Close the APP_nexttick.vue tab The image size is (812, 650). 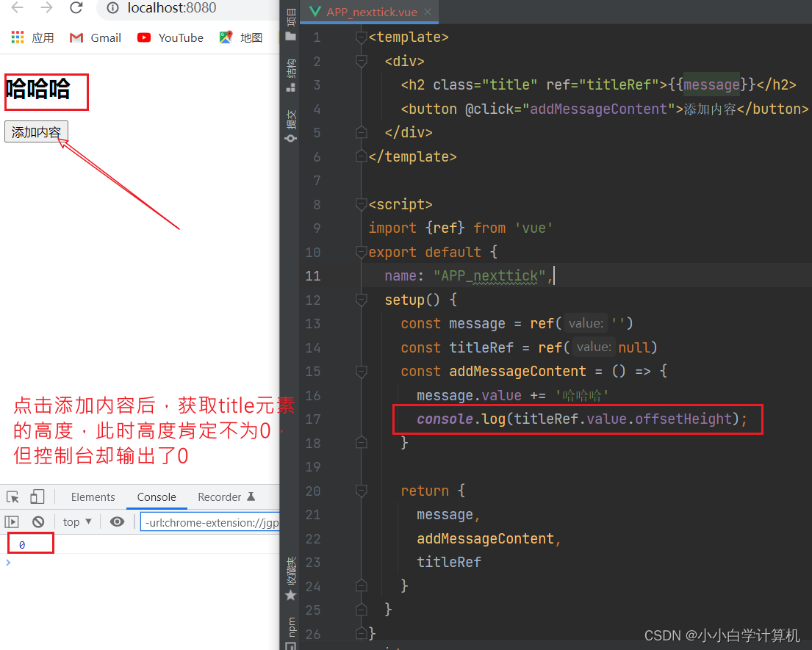428,12
